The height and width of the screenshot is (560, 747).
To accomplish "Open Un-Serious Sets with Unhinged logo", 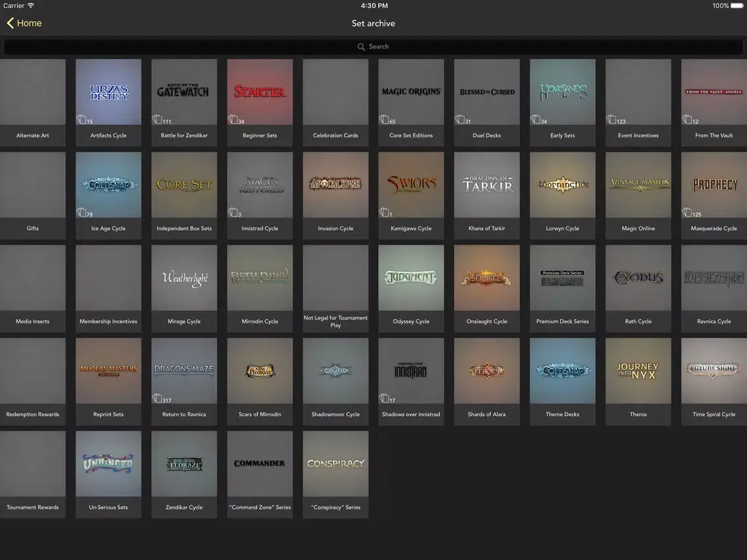I will 108,475.
